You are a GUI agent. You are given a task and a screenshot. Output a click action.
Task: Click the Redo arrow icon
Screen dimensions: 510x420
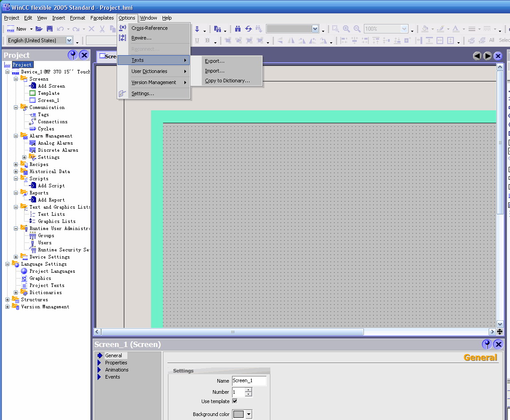[x=76, y=29]
